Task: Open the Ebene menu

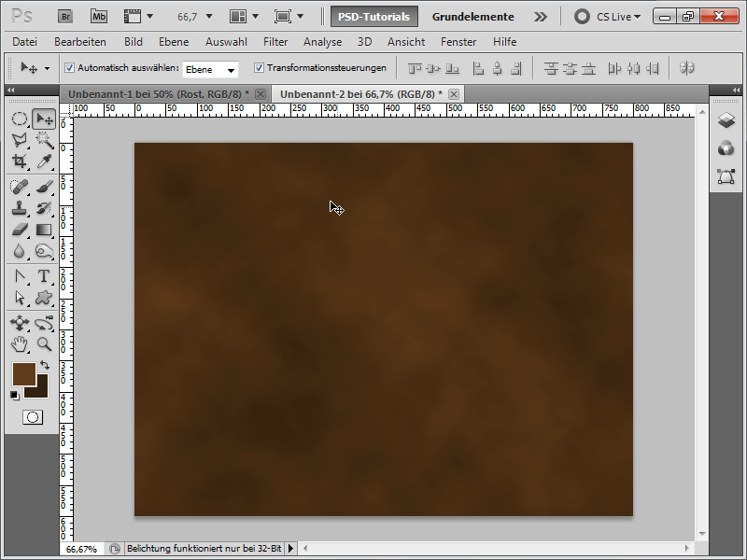Action: pos(174,42)
